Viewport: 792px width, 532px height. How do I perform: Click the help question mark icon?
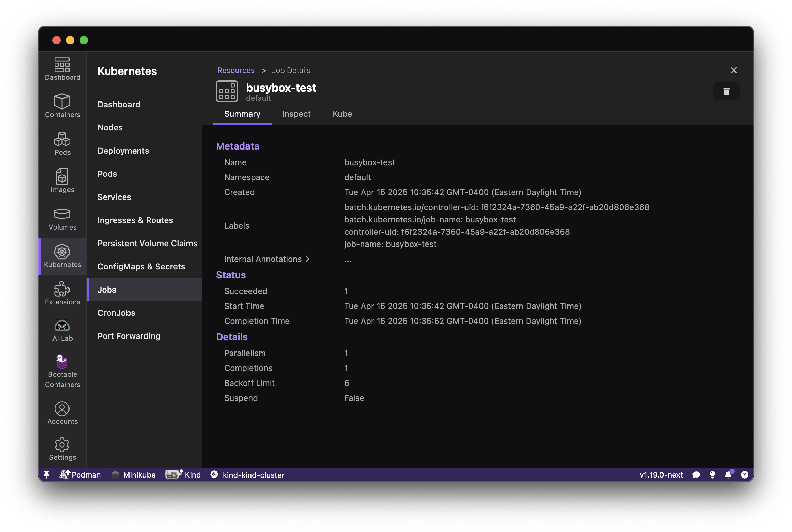coord(745,475)
